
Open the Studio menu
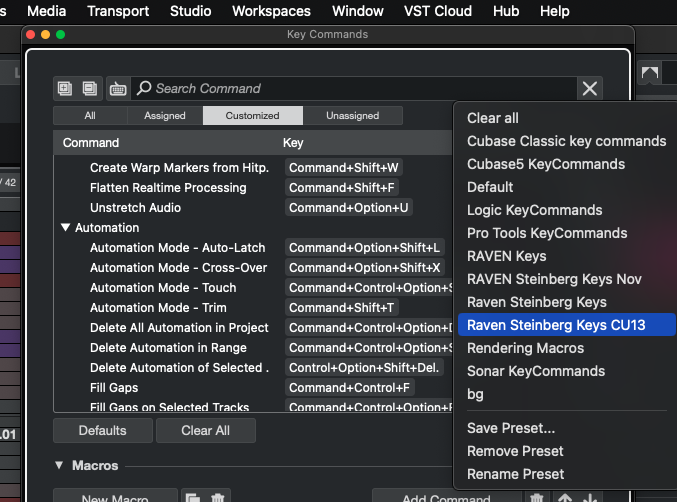coord(190,11)
